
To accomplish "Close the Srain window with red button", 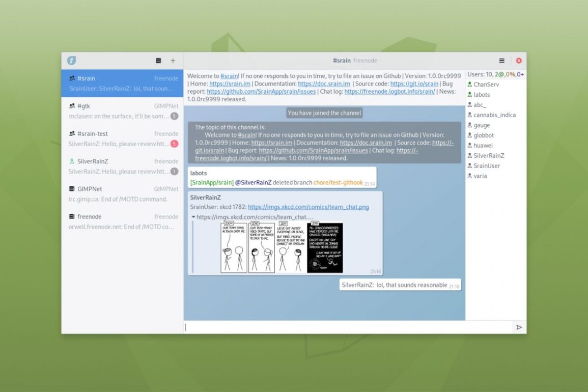I will click(x=519, y=61).
